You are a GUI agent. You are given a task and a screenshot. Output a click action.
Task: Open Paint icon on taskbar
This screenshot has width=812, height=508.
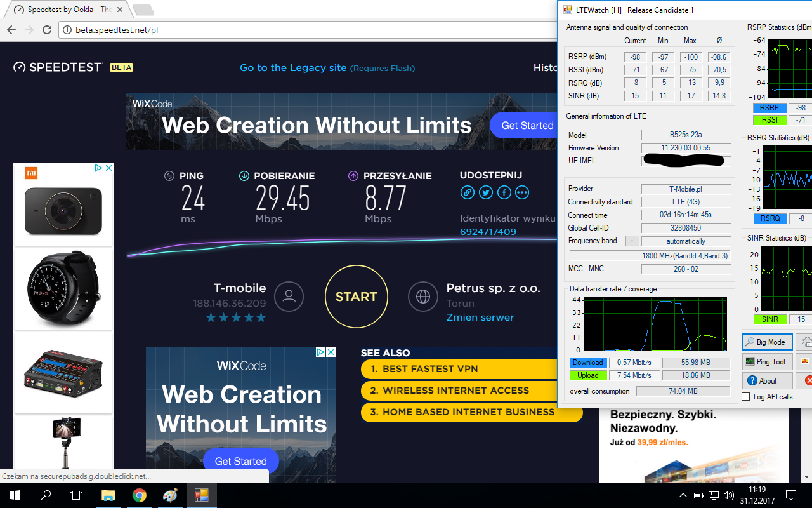pos(170,495)
